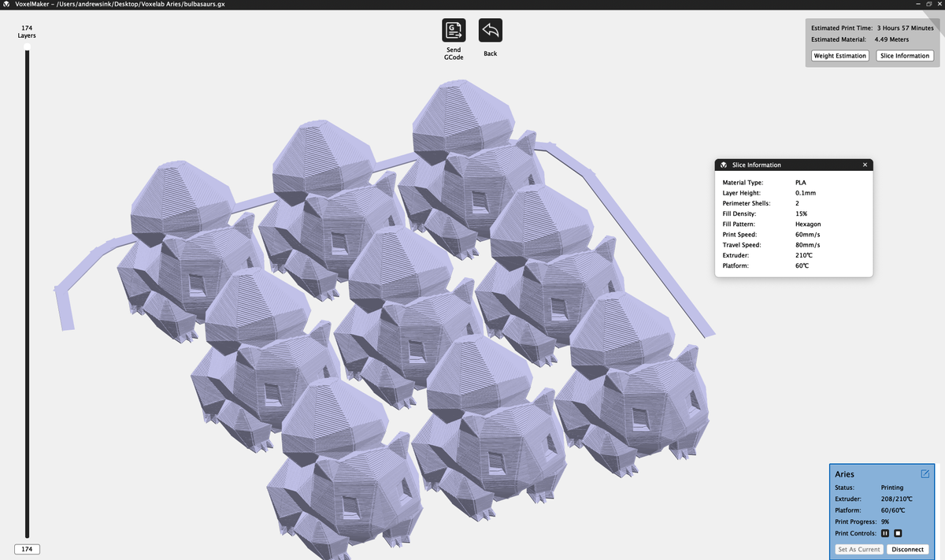Disconnect from the Aries printer
Viewport: 945px width, 560px height.
click(907, 549)
